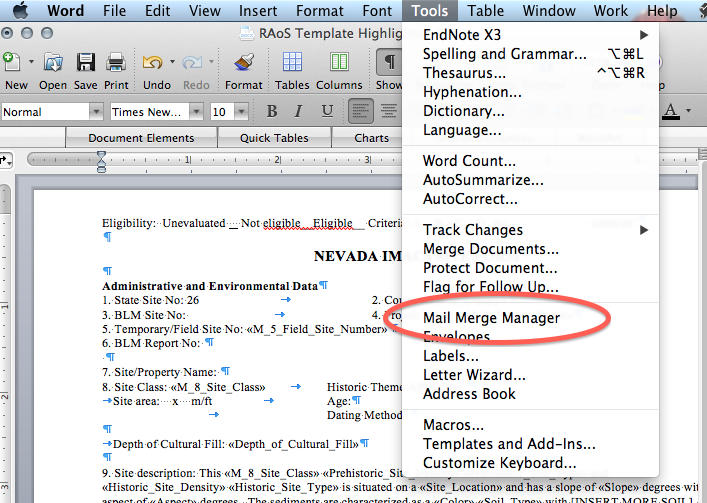Open the New document dropdown arrow
Viewport: 707px width, 503px height.
click(31, 61)
